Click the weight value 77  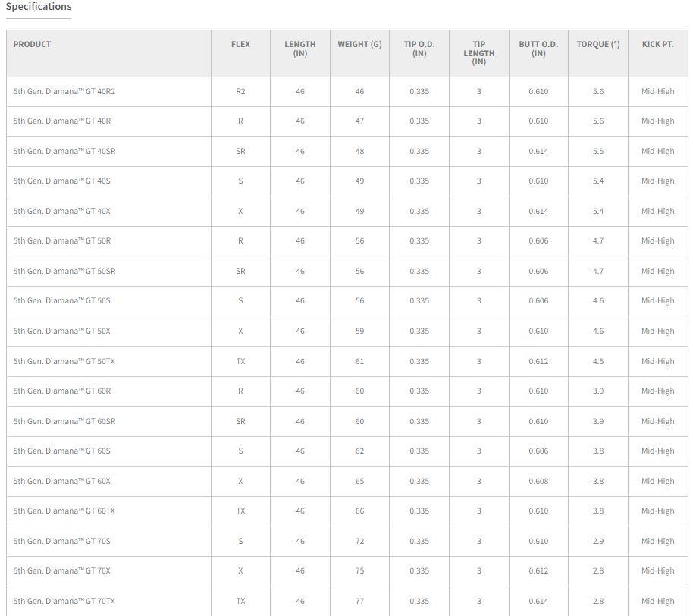pos(359,601)
